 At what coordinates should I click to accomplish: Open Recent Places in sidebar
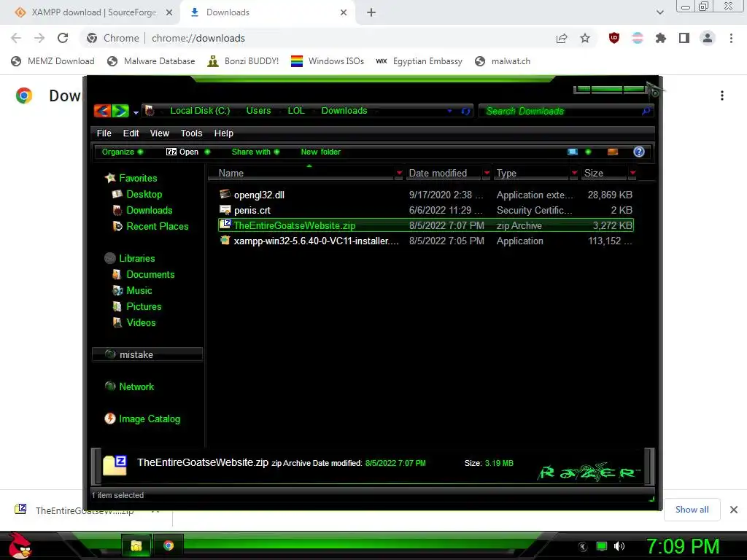(158, 227)
